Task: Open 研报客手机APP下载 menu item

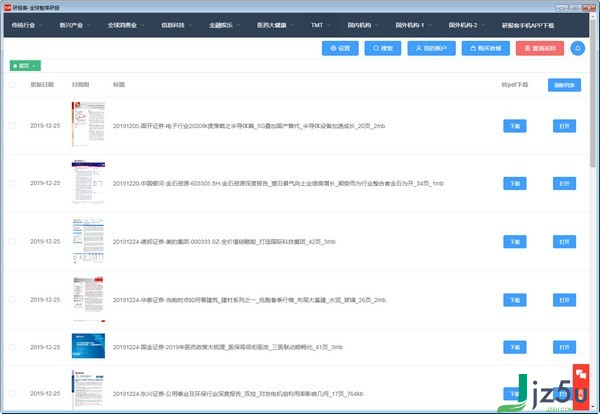Action: point(528,25)
